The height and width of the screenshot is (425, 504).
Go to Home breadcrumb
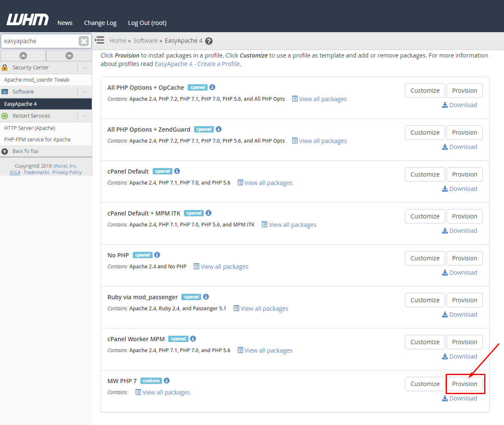(118, 41)
